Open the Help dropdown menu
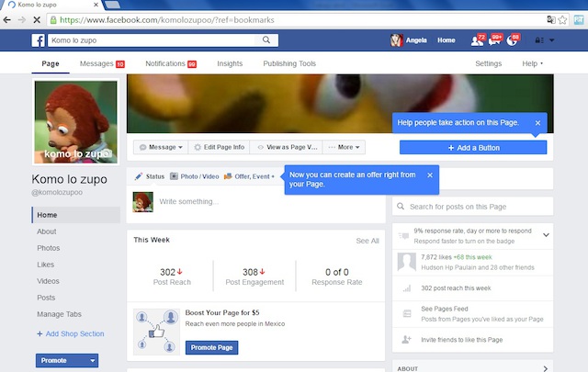The image size is (588, 372). [532, 63]
